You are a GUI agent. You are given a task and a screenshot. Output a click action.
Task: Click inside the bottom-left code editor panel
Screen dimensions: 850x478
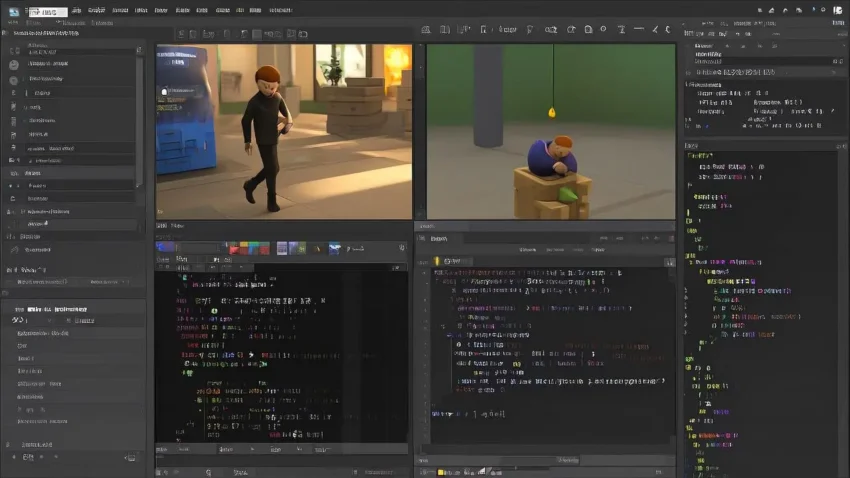pyautogui.click(x=281, y=357)
